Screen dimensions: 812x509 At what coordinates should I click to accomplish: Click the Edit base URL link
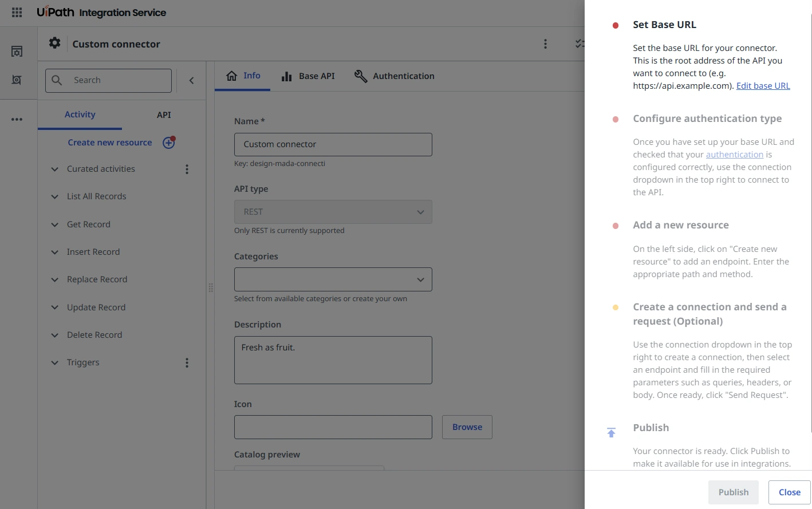[763, 86]
